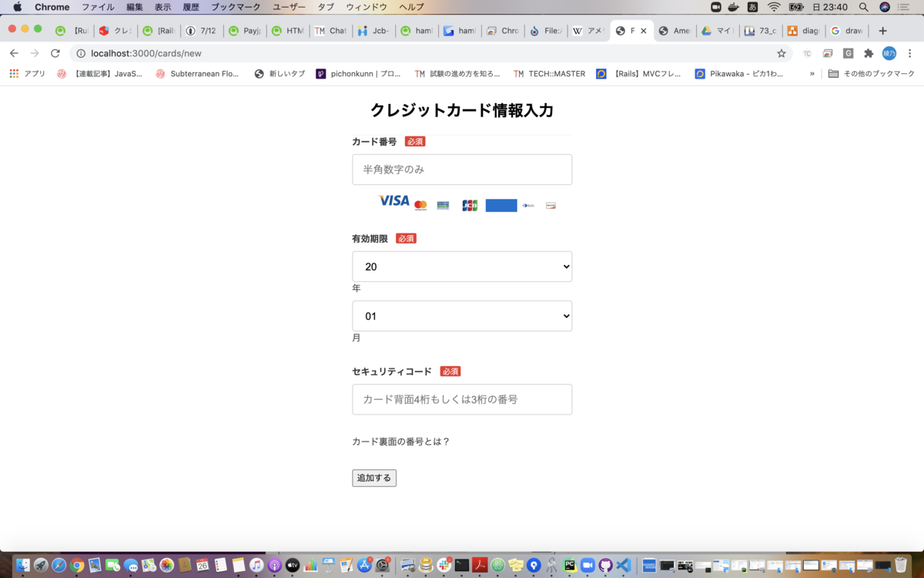
Task: Open Photos app in the Dock
Action: click(166, 566)
